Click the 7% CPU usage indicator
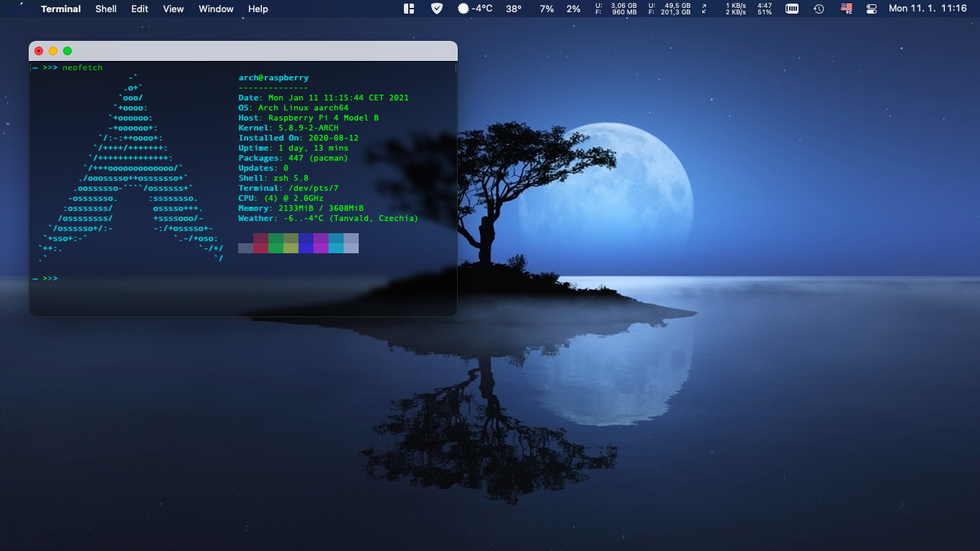This screenshot has width=980, height=551. click(x=547, y=9)
